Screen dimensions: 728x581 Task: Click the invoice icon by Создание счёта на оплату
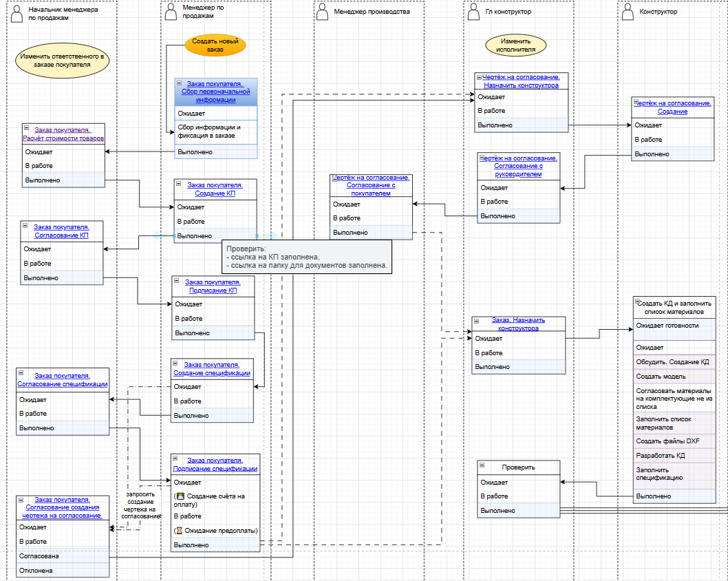(180, 496)
